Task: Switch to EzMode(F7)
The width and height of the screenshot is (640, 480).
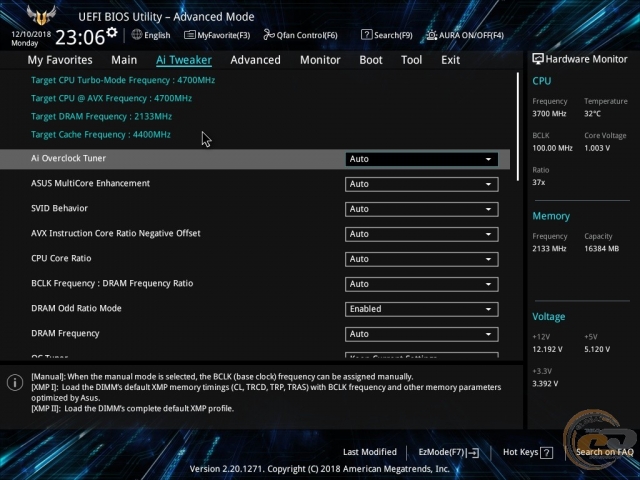Action: coord(448,452)
